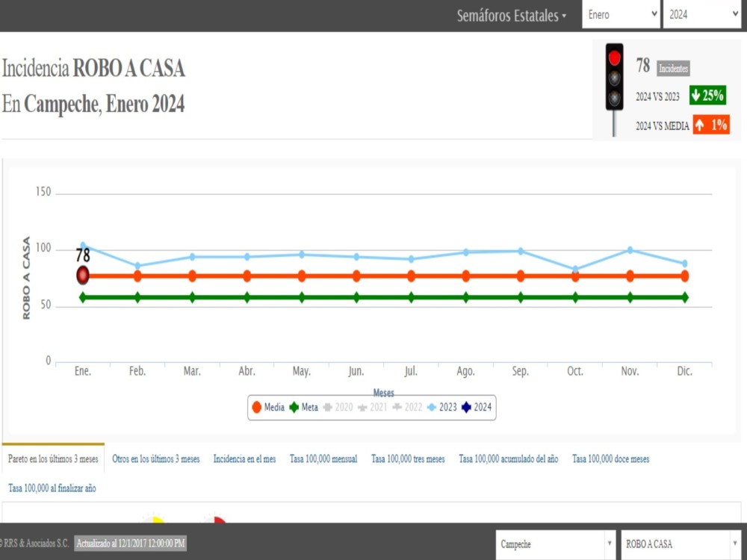Open Tasa 100,000 mensual tab
Screen dimensions: 747x560
(323, 459)
